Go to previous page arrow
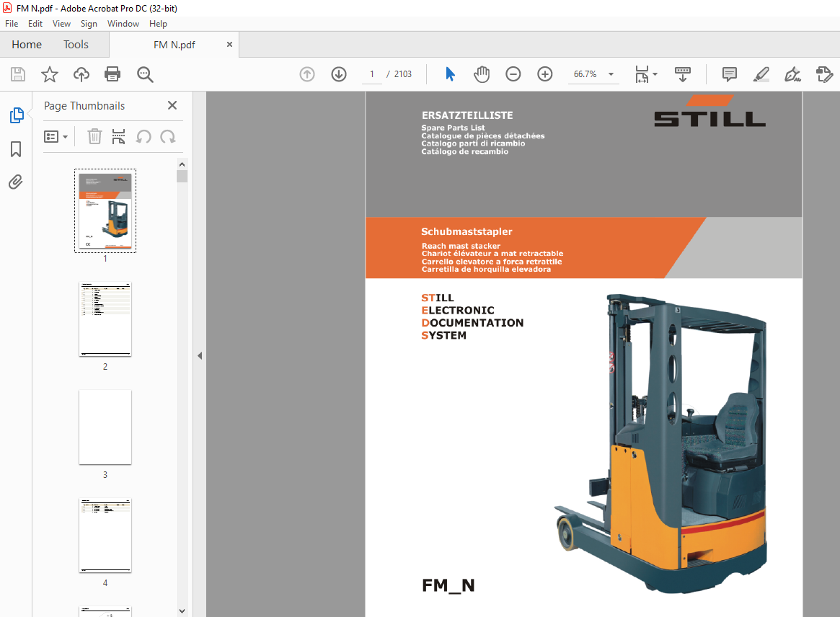Screen dimensions: 840x617 pos(307,74)
